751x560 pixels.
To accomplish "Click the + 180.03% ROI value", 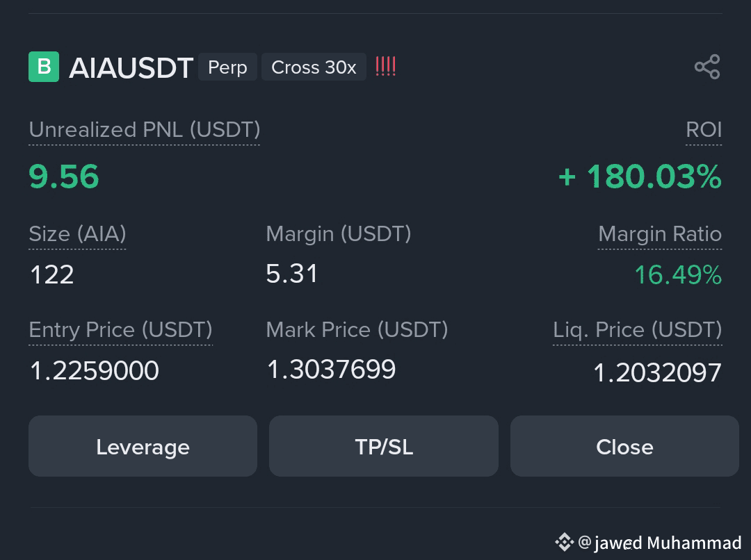I will (640, 176).
